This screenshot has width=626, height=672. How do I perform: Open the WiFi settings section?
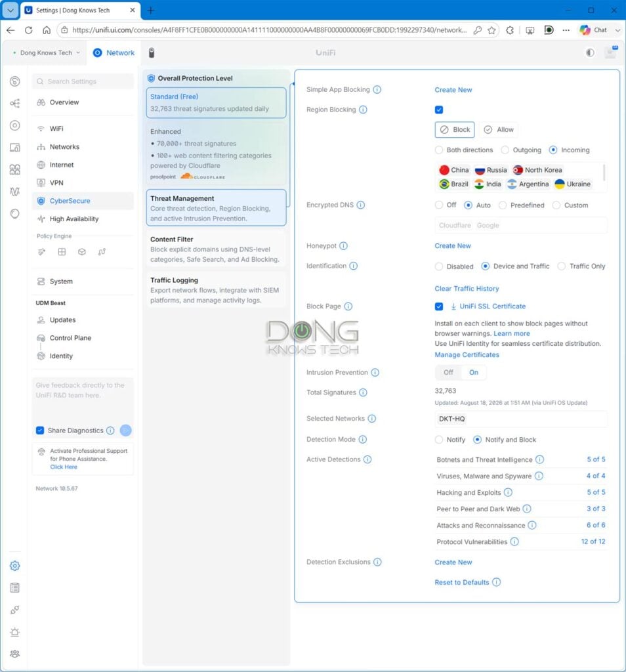[x=83, y=129]
